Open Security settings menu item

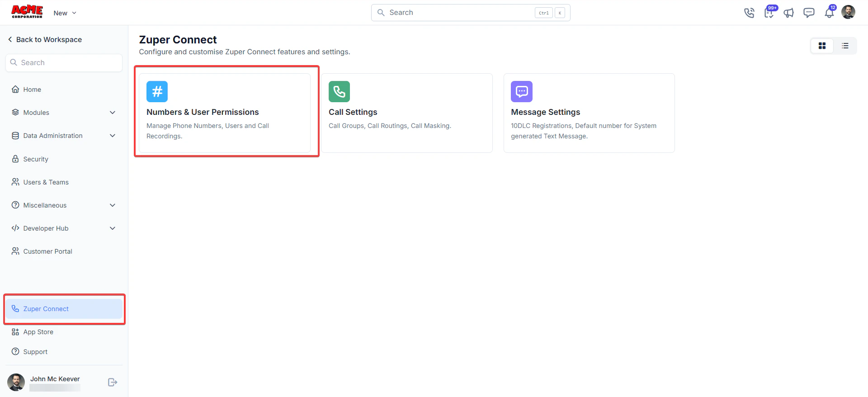[64, 159]
